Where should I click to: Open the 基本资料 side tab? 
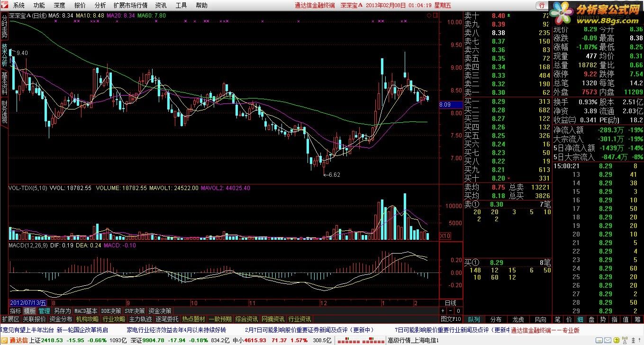click(x=4, y=83)
